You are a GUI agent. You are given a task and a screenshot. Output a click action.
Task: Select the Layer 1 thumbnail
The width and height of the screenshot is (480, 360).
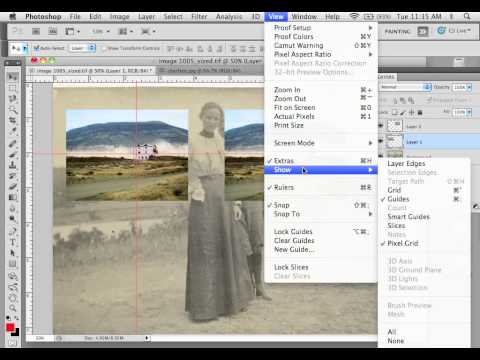[394, 141]
